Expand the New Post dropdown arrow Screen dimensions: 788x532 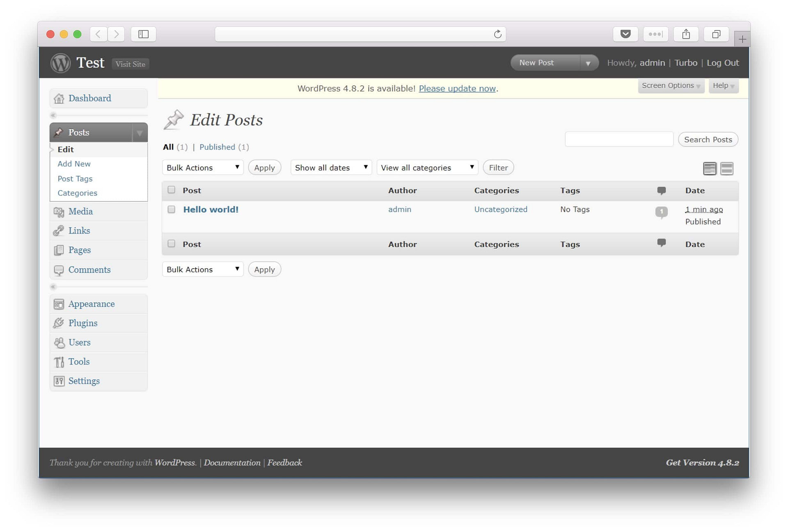(x=588, y=63)
